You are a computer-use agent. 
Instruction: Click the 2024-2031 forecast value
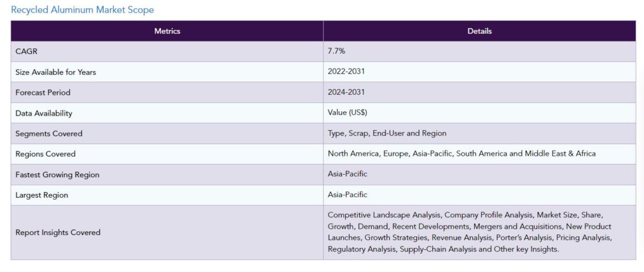(346, 92)
